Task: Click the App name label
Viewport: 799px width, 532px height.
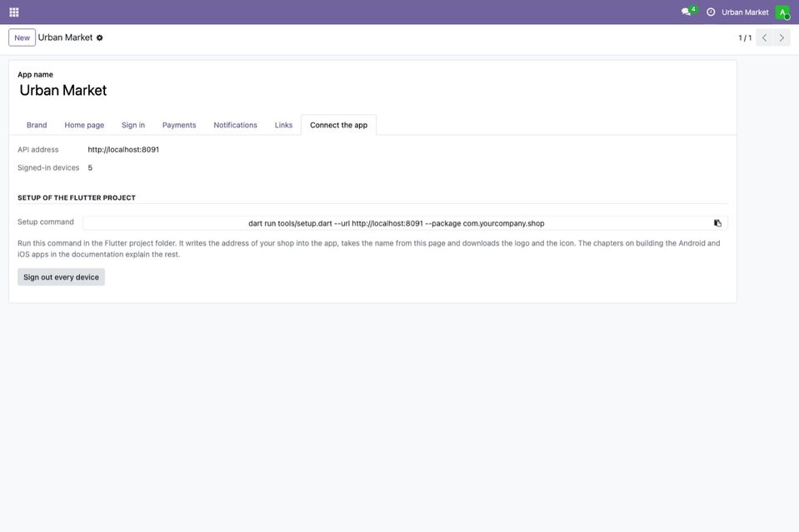Action: pyautogui.click(x=35, y=74)
